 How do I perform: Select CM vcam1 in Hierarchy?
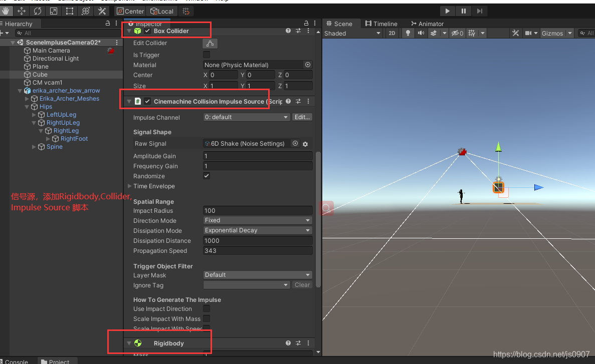(x=47, y=82)
